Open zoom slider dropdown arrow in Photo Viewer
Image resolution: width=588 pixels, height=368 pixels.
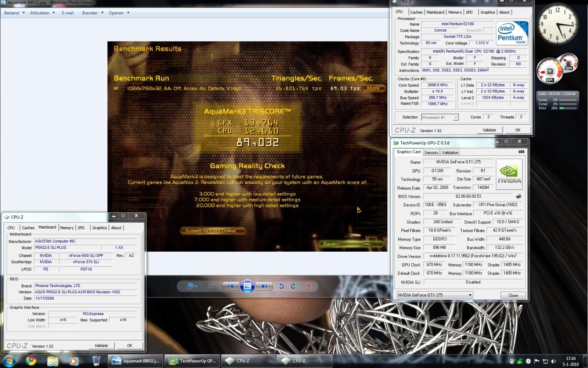pos(196,286)
